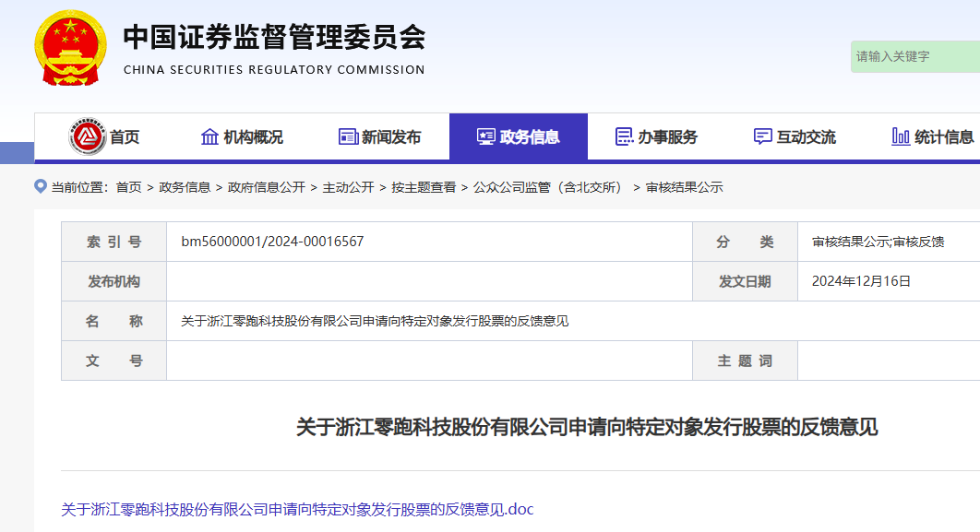This screenshot has height=532, width=980.
Task: Click the 名称 label cell
Action: pyautogui.click(x=114, y=321)
